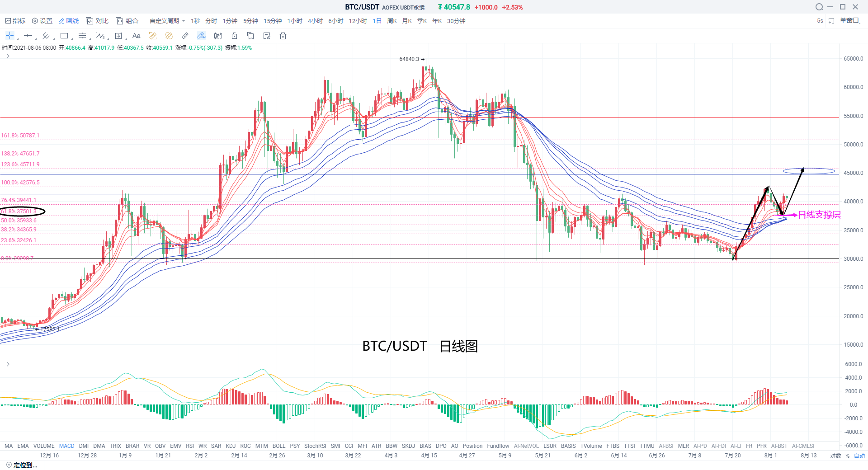Click the 5s refresh interval
The width and height of the screenshot is (868, 470).
pos(820,21)
